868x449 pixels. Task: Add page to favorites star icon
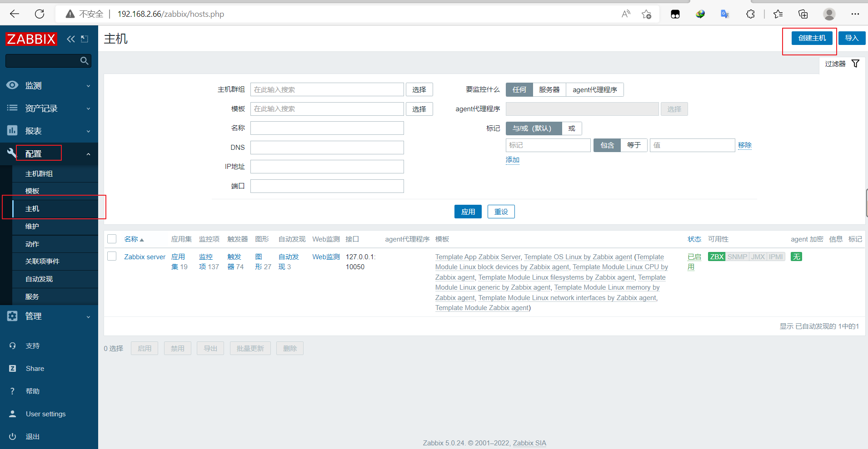click(646, 14)
